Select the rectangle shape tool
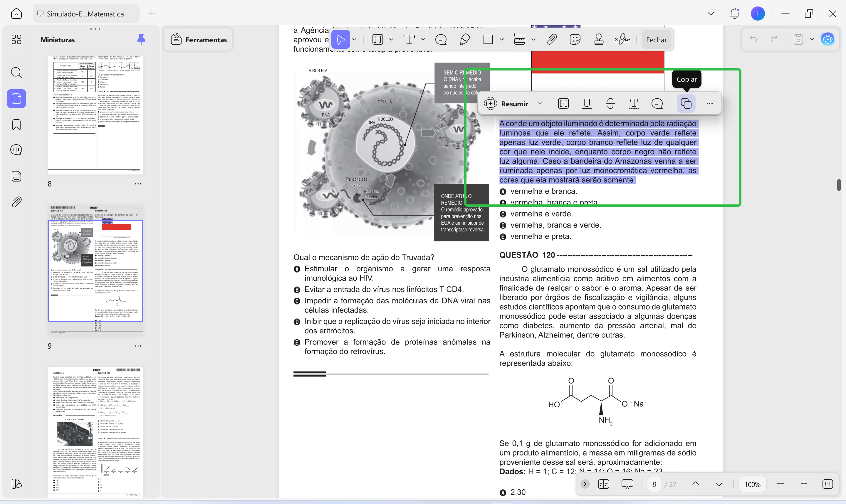Viewport: 846px width, 504px height. 488,39
